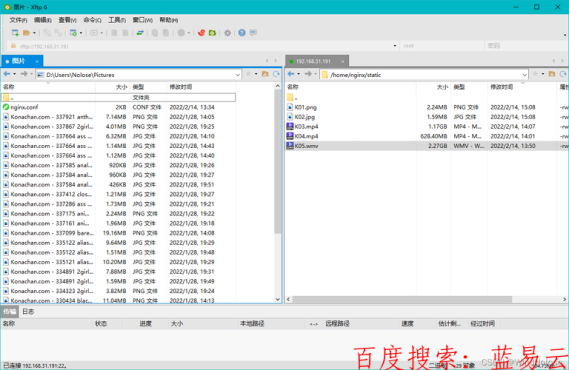Open remote bookmark star dropdown arrow
This screenshot has width=569, height=370.
click(543, 74)
